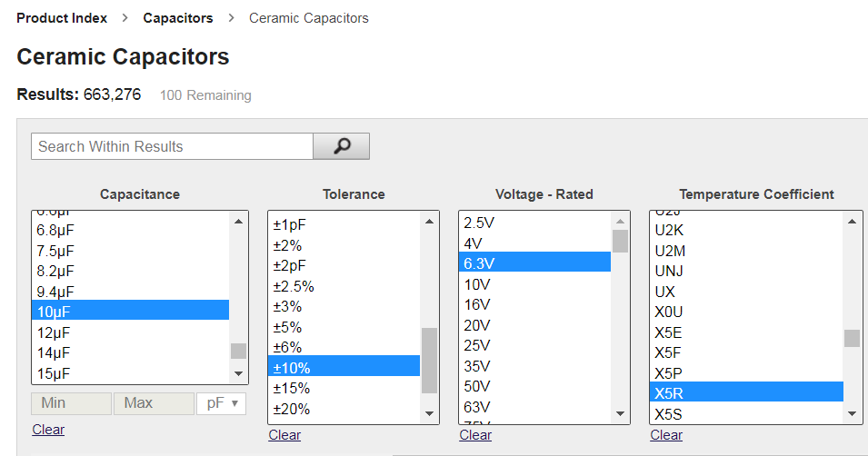Select ±5% tolerance option
The width and height of the screenshot is (868, 456).
[x=287, y=327]
